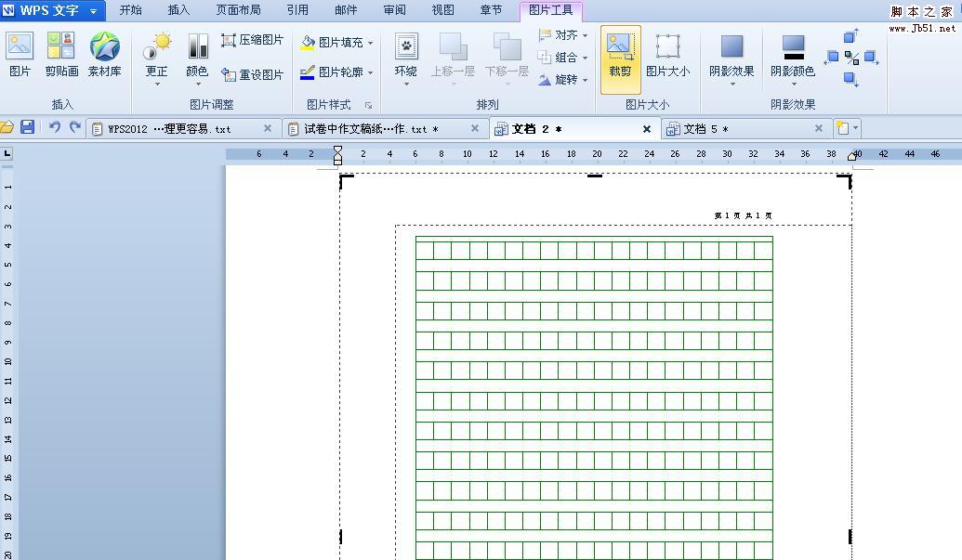
Task: Click the Undo arrow
Action: (55, 127)
